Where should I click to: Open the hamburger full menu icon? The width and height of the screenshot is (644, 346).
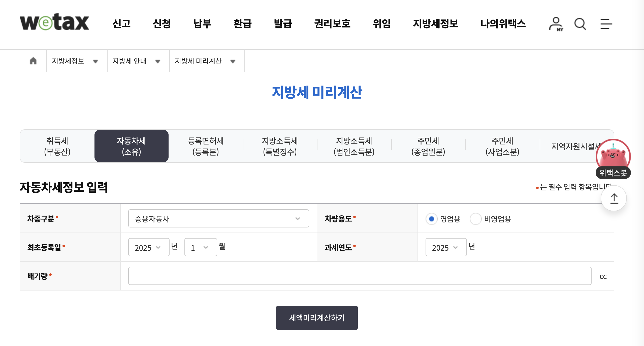tap(606, 24)
